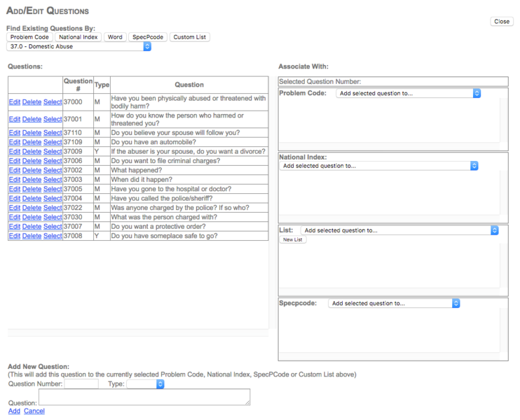The width and height of the screenshot is (520, 420).
Task: Focus the Question Number input field
Action: [81, 384]
